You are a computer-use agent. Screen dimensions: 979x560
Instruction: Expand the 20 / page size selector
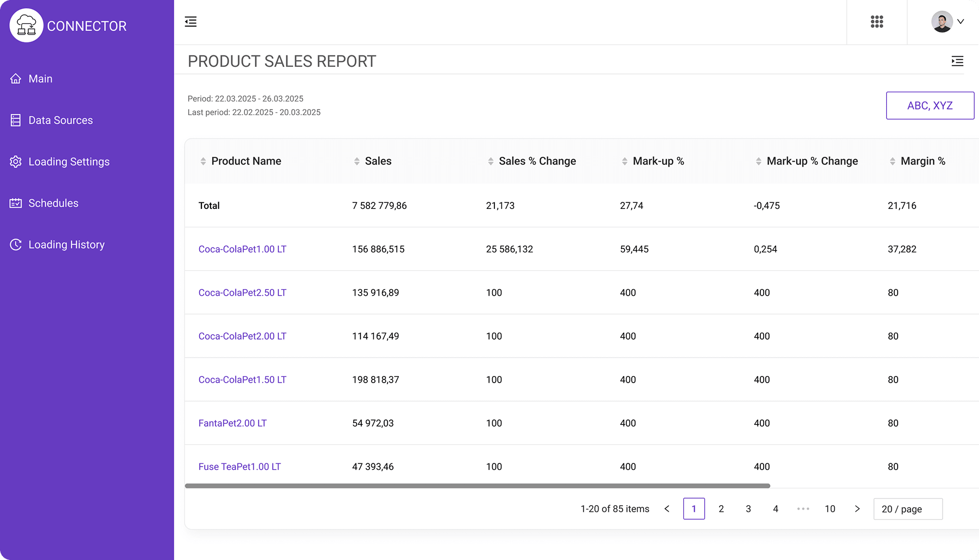(907, 509)
